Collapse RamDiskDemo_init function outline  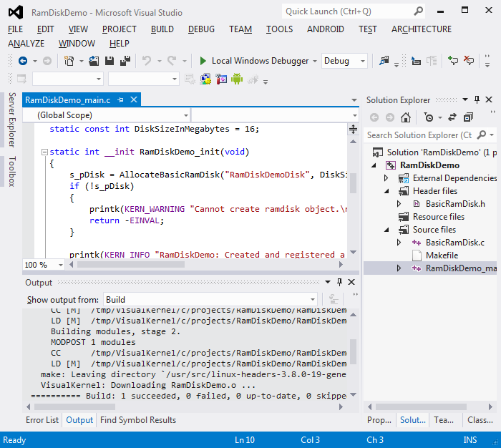point(44,152)
